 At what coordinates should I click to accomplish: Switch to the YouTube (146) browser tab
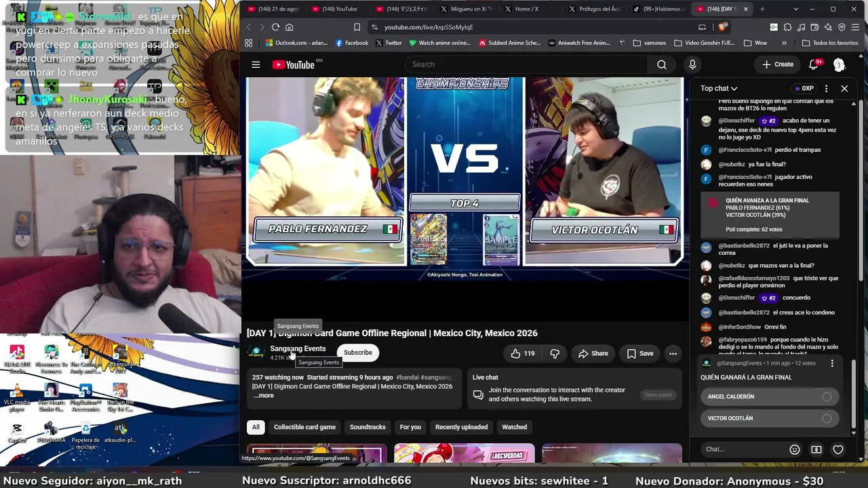337,9
